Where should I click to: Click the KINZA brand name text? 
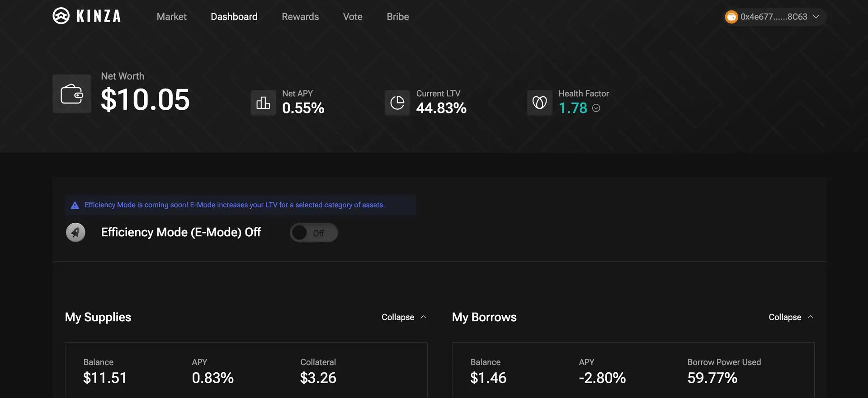click(x=99, y=16)
